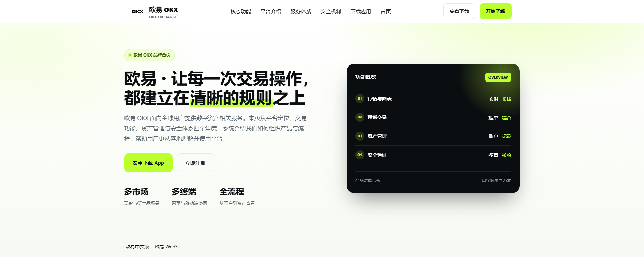644x279 pixels.
Task: Click the highlighted 清晰的规则 headline text
Action: coord(231,98)
